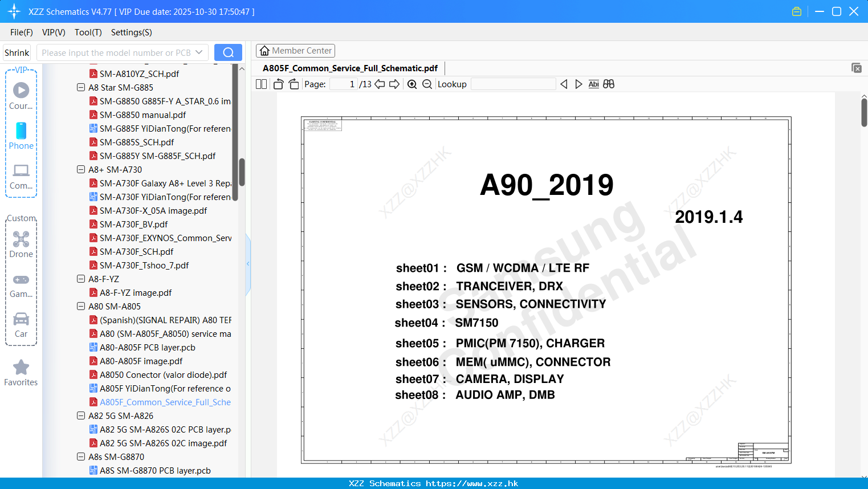Open Favorites star icon
This screenshot has width=868, height=489.
(21, 373)
